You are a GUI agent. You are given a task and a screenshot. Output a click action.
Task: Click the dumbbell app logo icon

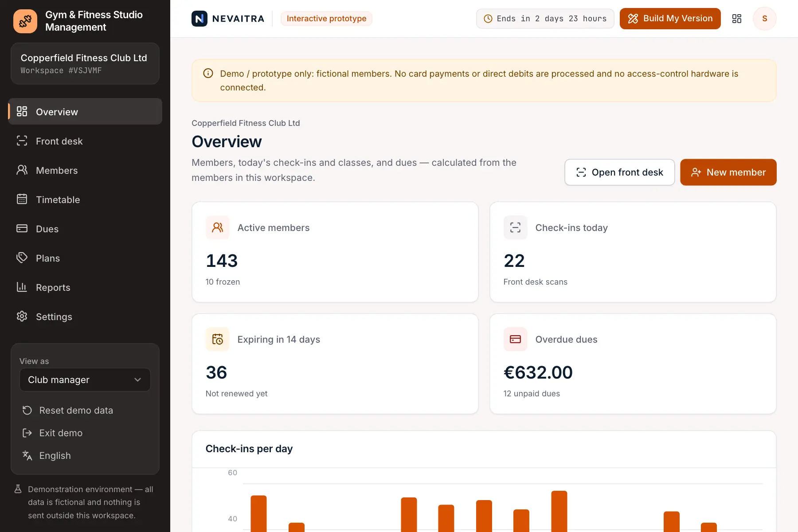(x=25, y=21)
